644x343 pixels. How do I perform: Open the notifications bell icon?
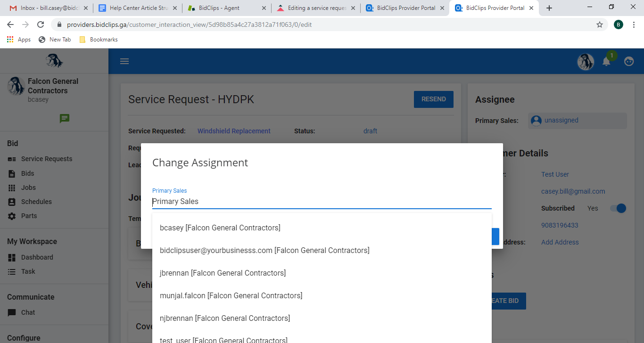pos(606,61)
